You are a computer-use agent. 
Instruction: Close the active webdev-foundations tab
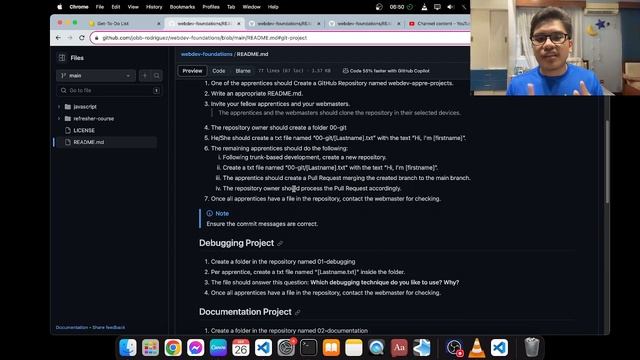pos(239,24)
